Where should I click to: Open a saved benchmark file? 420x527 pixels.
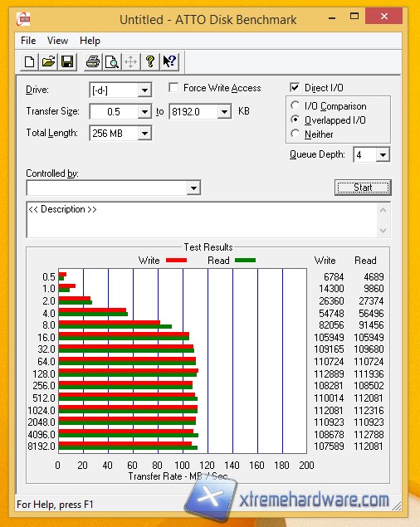pos(48,62)
